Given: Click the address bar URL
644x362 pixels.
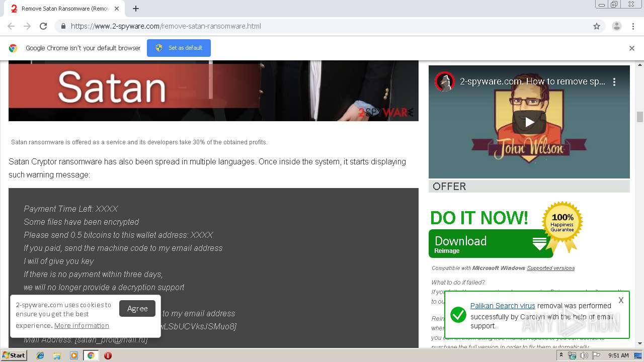Looking at the screenshot, I should coord(166,26).
